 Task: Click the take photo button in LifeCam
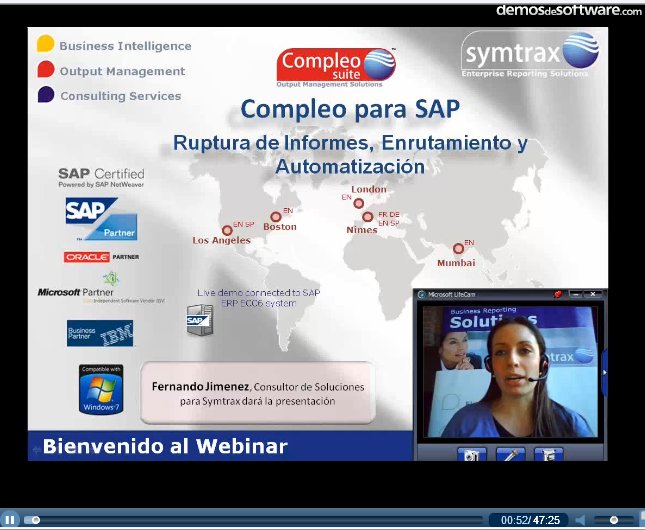472,455
